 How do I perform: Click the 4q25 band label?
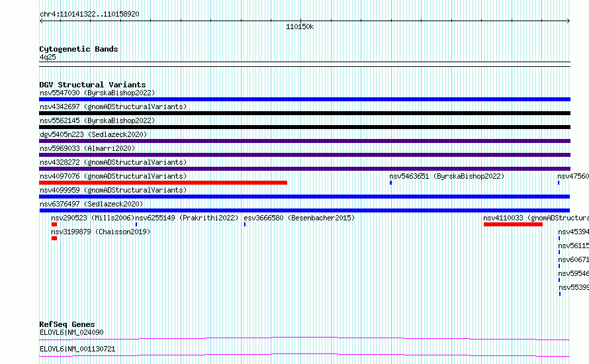(x=48, y=57)
